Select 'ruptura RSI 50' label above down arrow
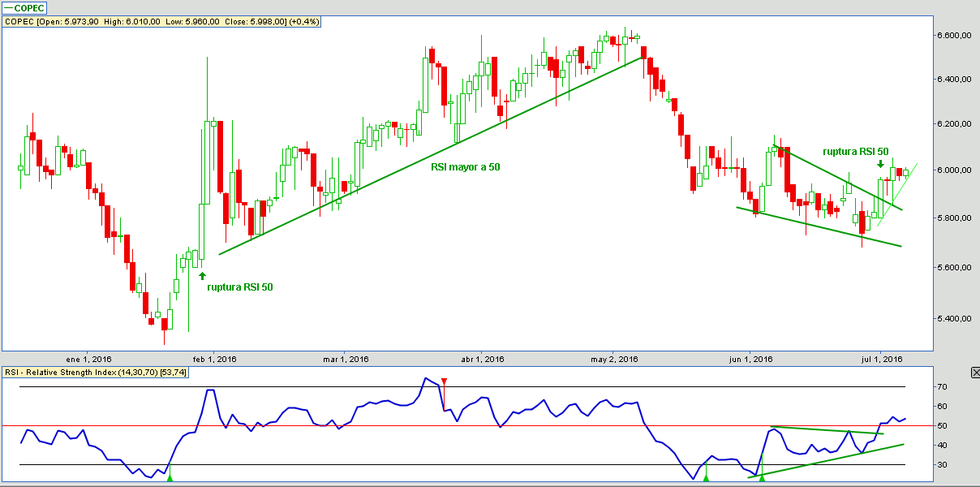Viewport: 980px width, 487px height. pyautogui.click(x=856, y=151)
